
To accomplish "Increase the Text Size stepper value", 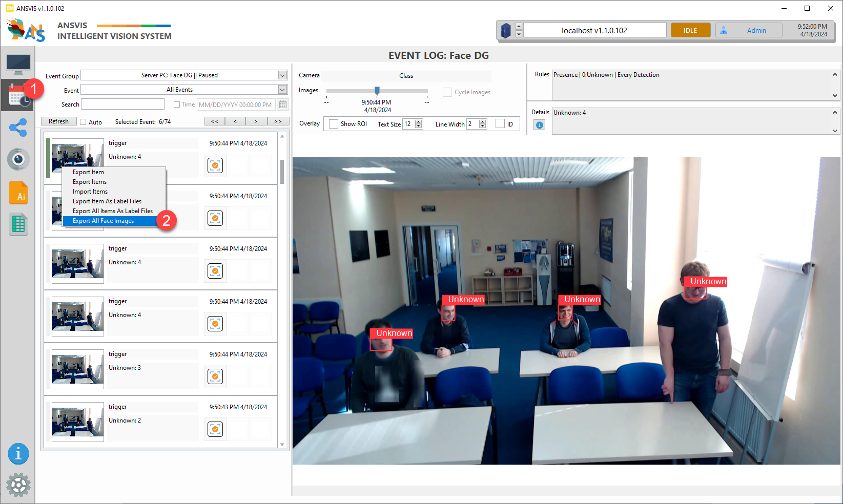I will 419,122.
